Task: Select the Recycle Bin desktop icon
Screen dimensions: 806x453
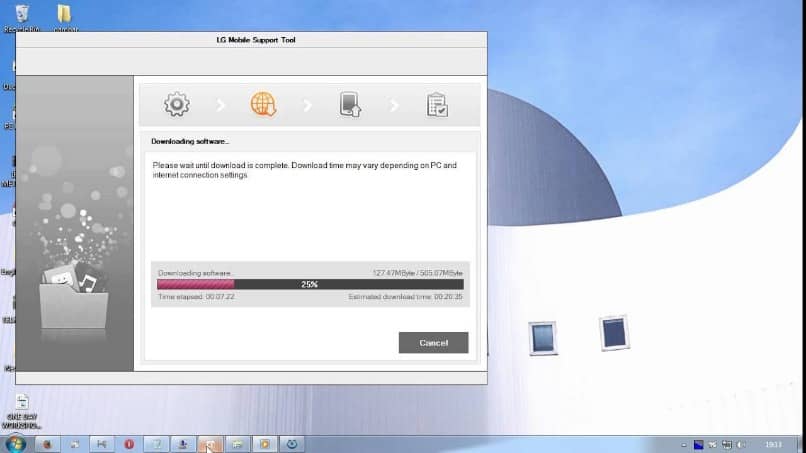Action: tap(22, 17)
